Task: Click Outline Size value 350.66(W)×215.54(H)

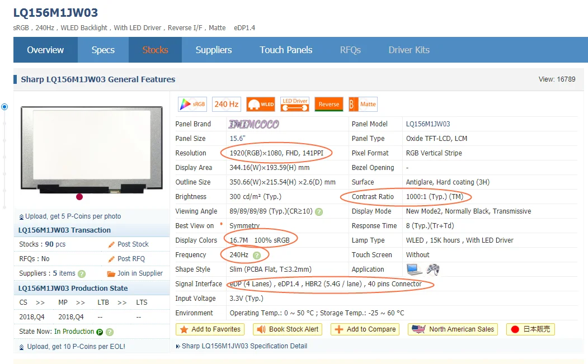Action: (283, 182)
